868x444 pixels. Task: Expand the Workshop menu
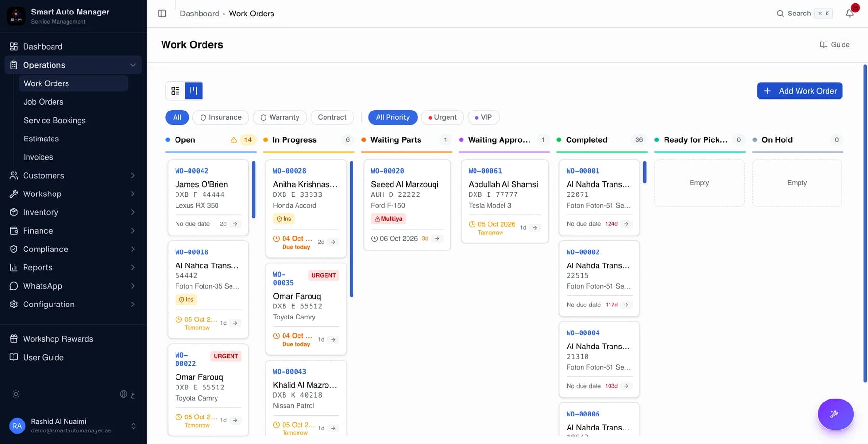coord(73,194)
